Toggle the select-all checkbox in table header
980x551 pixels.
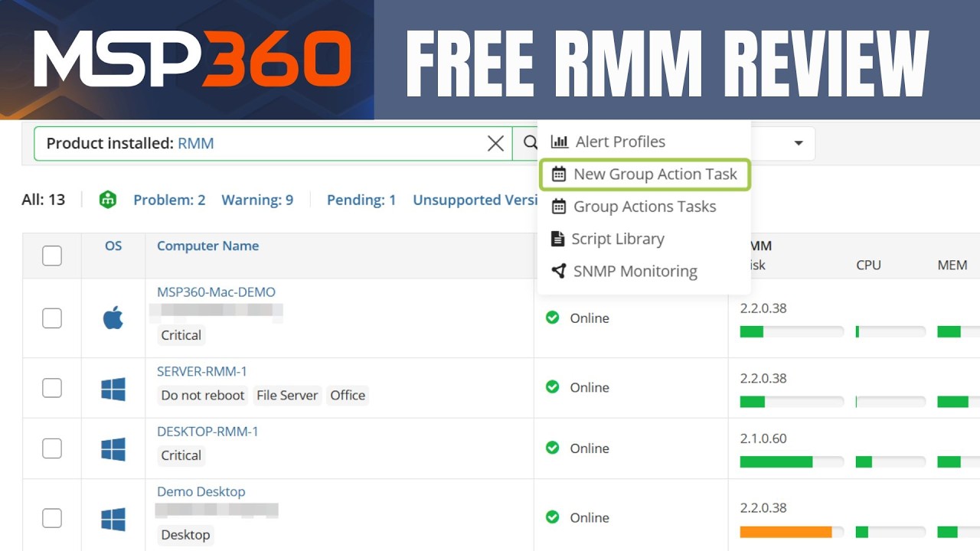52,256
